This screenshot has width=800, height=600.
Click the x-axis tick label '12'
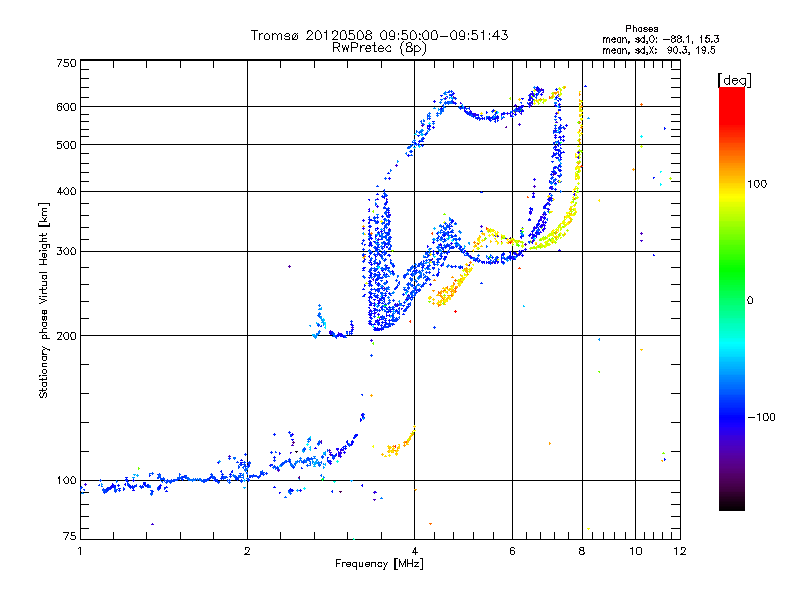[x=680, y=551]
